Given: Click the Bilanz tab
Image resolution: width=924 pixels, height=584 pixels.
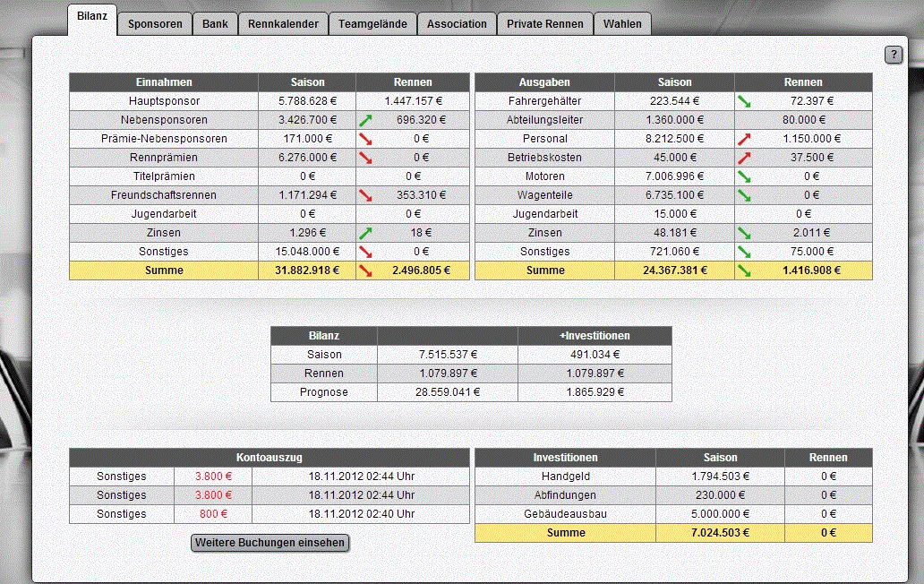Looking at the screenshot, I should click(x=92, y=20).
